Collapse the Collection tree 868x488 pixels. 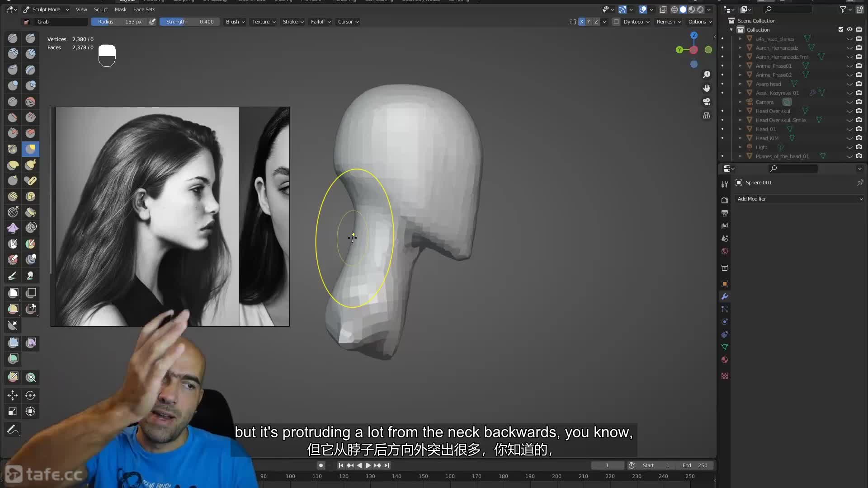[731, 30]
